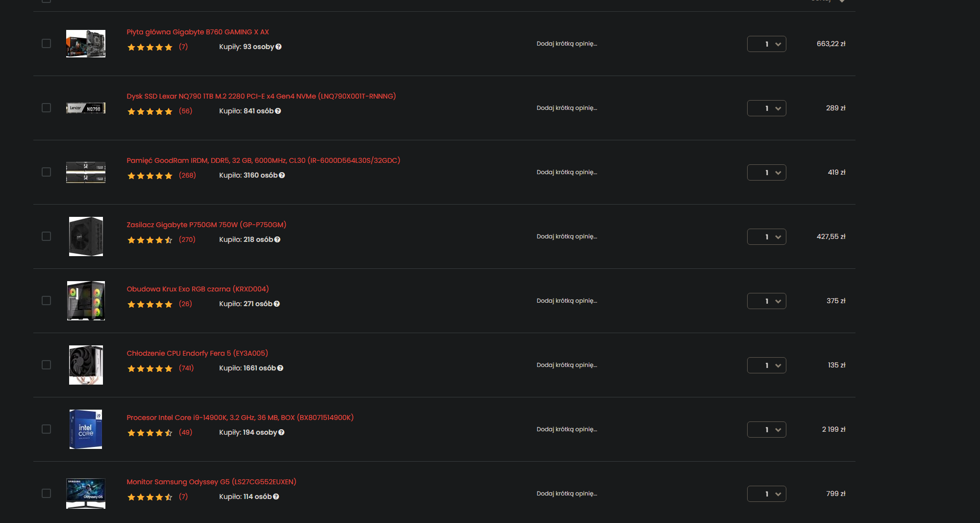
Task: Click star rating of GoodRam IRDM memory
Action: (x=150, y=176)
